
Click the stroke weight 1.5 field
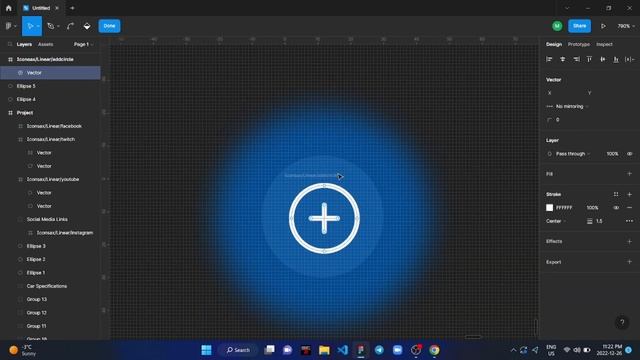(x=599, y=221)
